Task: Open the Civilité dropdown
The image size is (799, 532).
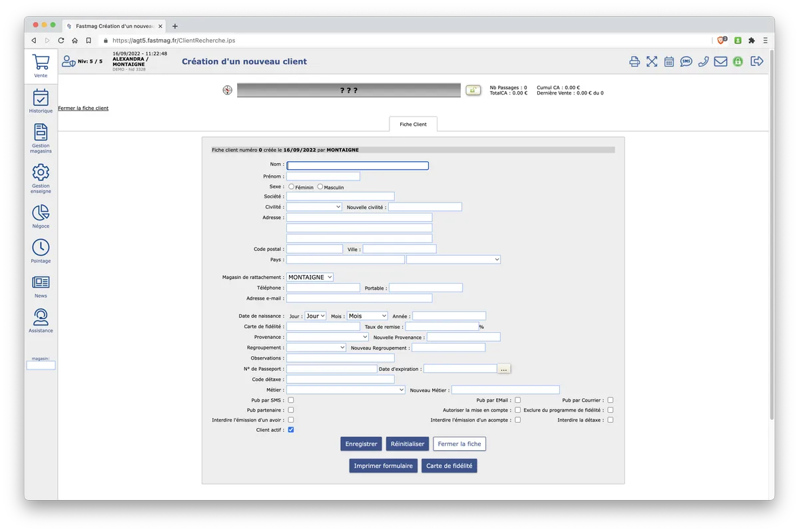Action: pos(314,207)
